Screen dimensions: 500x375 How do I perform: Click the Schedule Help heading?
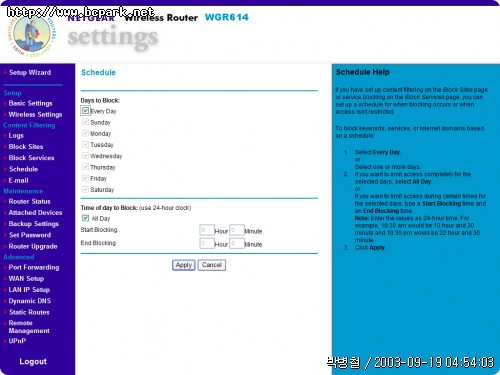point(362,72)
